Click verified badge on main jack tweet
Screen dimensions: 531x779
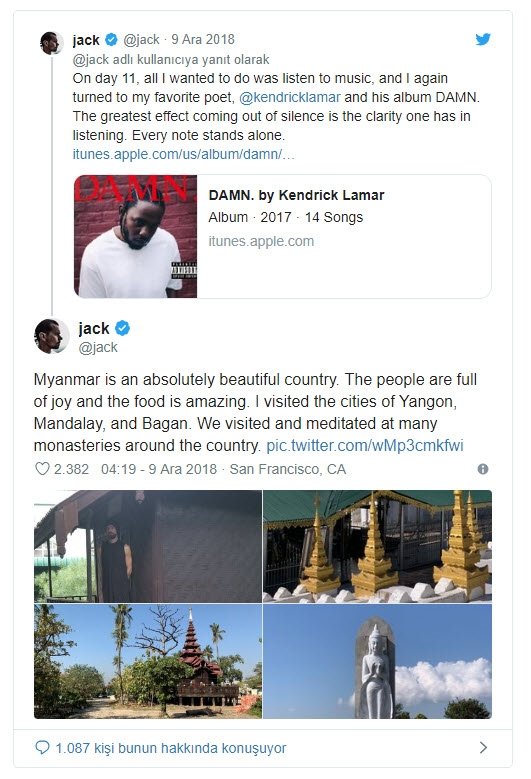pos(123,328)
